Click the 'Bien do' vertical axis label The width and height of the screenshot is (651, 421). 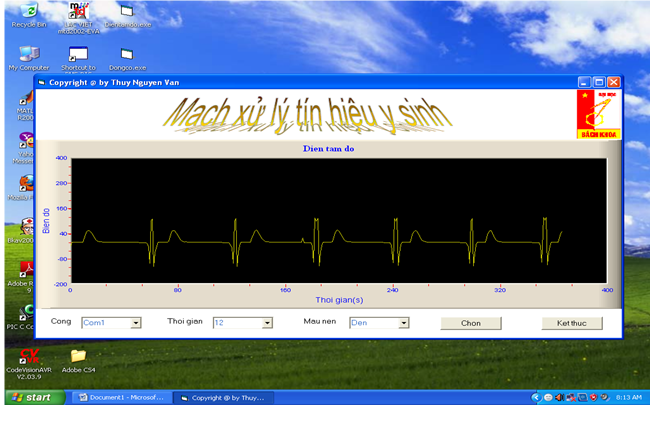pos(46,220)
